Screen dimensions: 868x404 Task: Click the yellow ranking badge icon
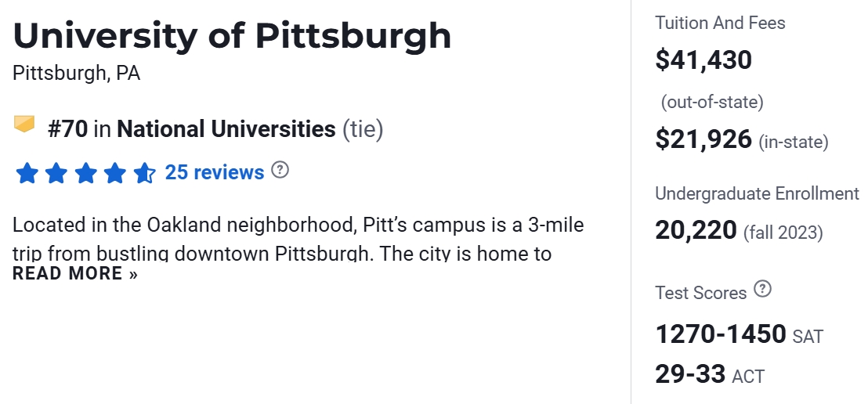tap(24, 124)
